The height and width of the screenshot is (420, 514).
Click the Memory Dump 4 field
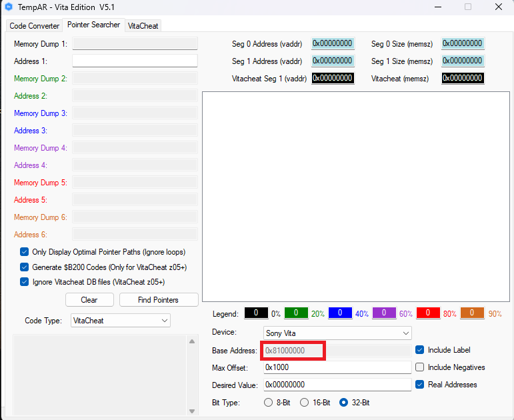pyautogui.click(x=135, y=147)
